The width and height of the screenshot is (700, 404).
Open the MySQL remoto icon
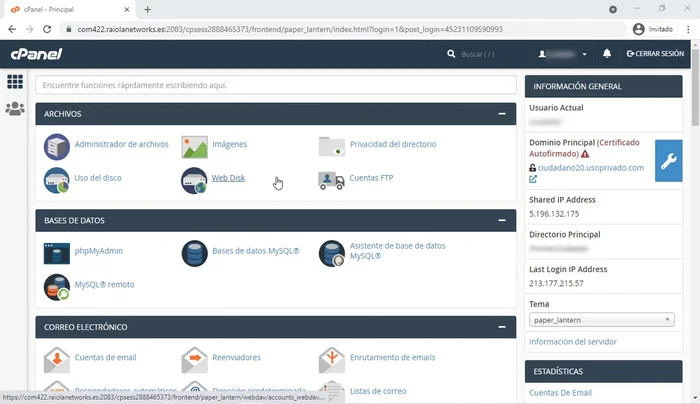pyautogui.click(x=57, y=287)
